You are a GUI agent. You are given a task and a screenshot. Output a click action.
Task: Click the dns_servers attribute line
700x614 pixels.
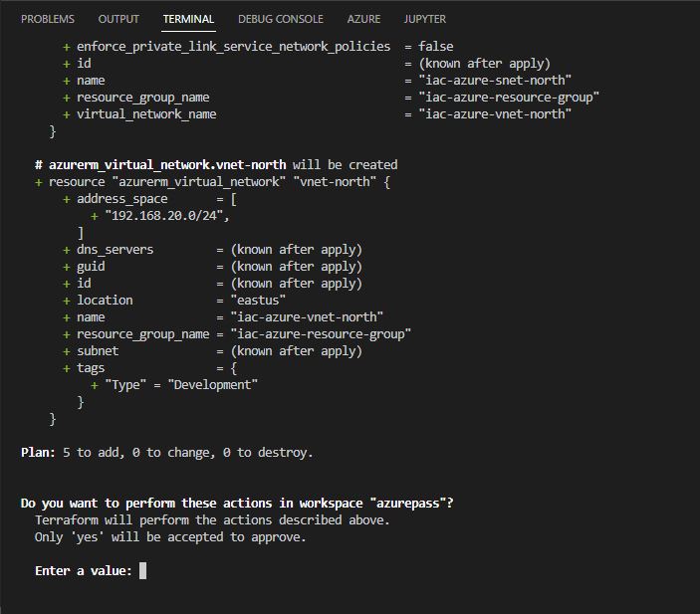coord(212,250)
